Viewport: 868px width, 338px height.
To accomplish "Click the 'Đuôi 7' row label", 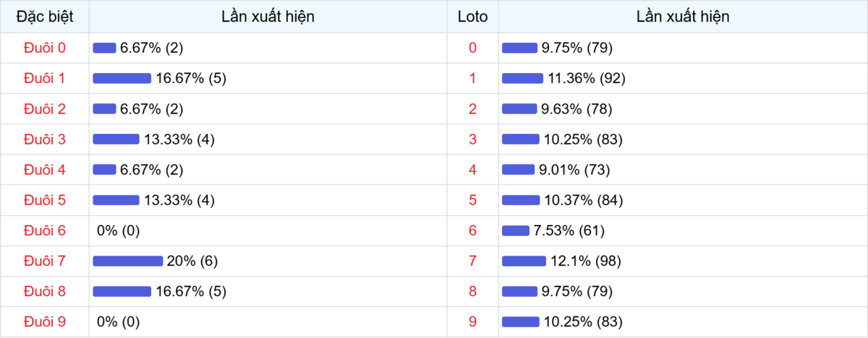I will (x=45, y=261).
